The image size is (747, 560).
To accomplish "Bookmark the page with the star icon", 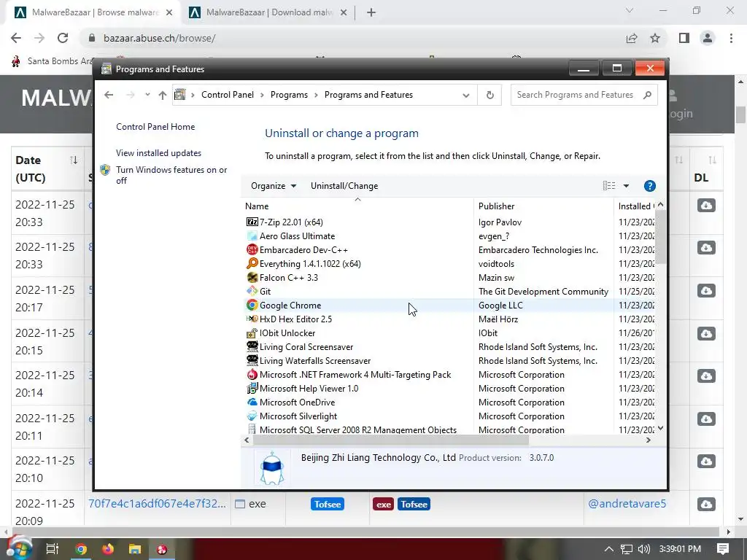I will [x=655, y=38].
